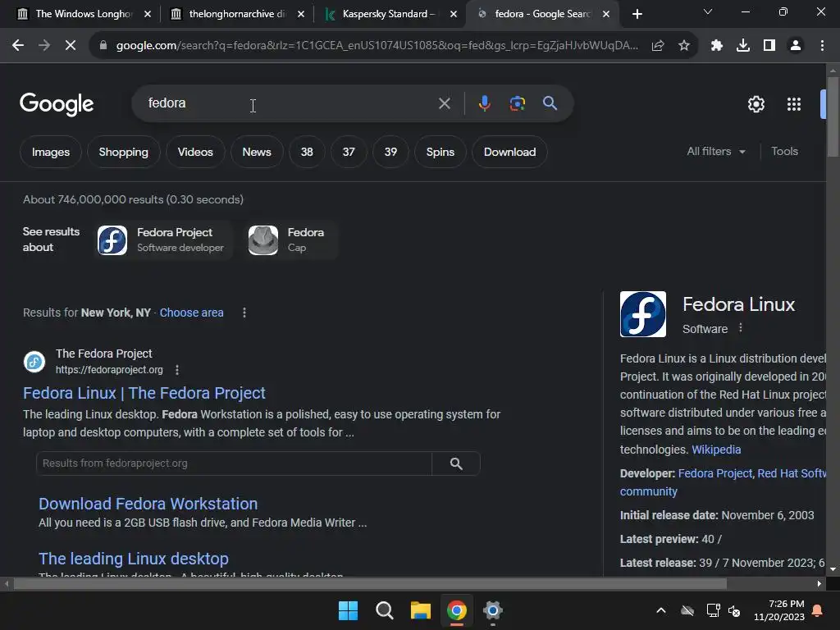
Task: Filter results by Shopping
Action: [x=124, y=152]
